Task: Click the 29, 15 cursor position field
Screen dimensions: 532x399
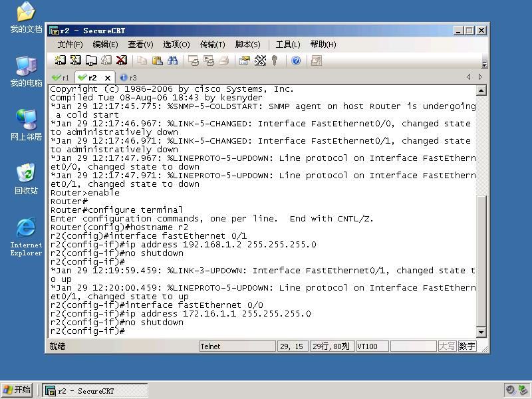Action: tap(293, 346)
